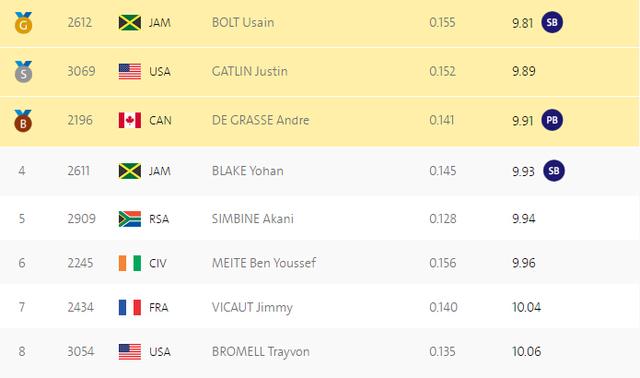640x378 pixels.
Task: Click bib number 3054 in last row
Action: click(81, 351)
